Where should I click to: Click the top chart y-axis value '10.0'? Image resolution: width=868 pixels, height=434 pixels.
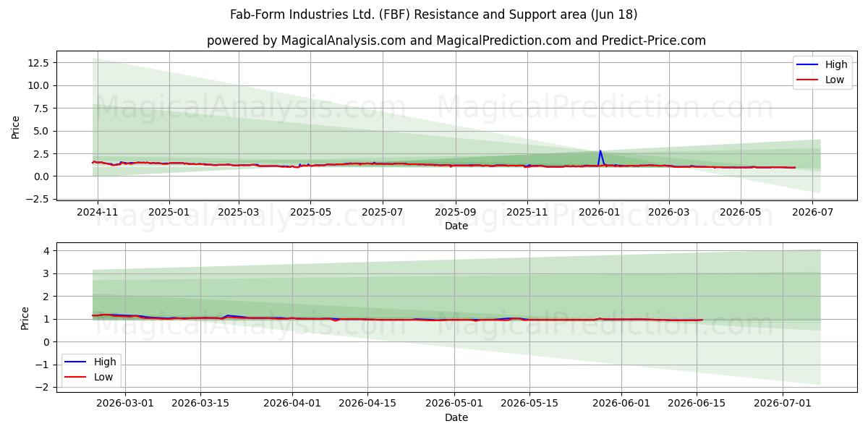click(x=38, y=85)
